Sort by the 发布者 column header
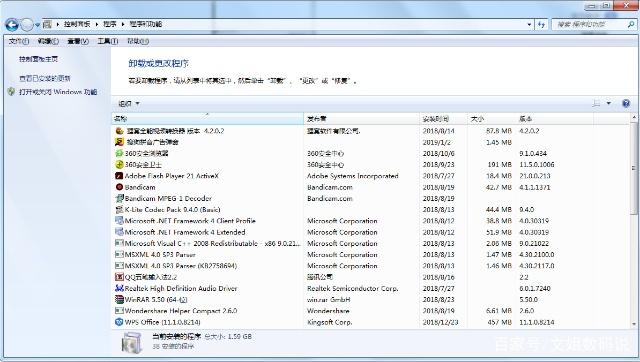 coord(362,119)
